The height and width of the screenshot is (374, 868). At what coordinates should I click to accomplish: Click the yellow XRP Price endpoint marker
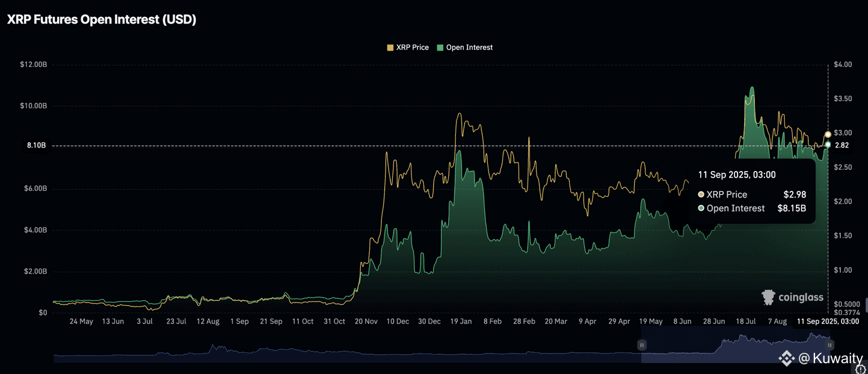(828, 134)
